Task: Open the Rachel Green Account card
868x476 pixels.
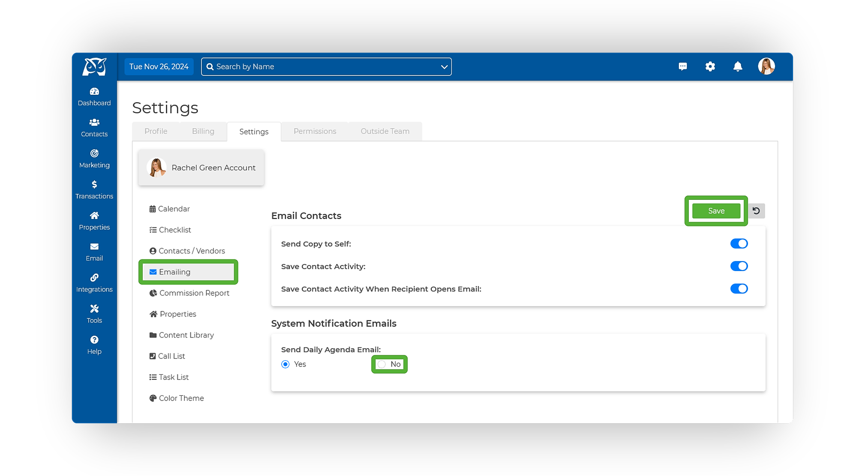Action: coord(201,168)
